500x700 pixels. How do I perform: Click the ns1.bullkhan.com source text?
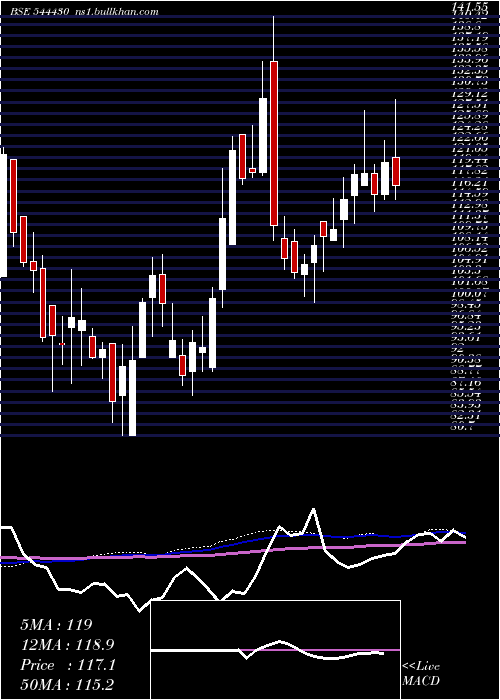click(117, 11)
